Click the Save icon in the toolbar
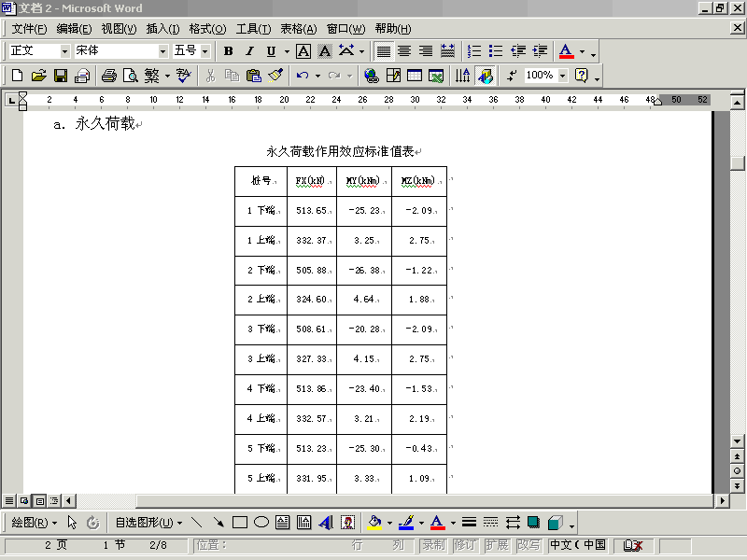The image size is (747, 560). click(60, 76)
